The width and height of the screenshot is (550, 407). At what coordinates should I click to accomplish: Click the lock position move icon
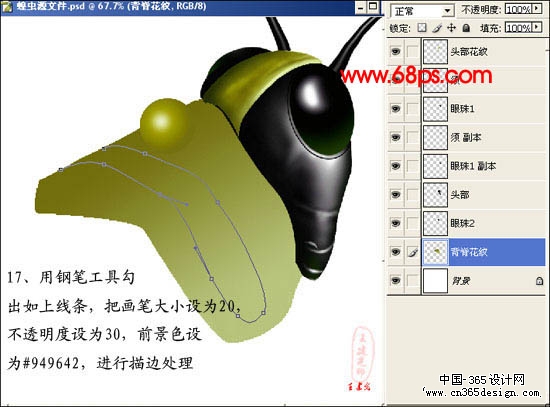[451, 28]
